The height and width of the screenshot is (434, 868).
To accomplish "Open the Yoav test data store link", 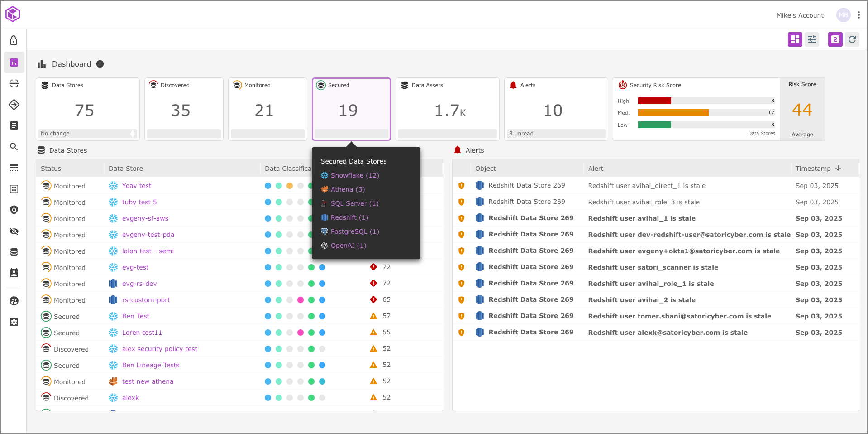I will [x=137, y=186].
